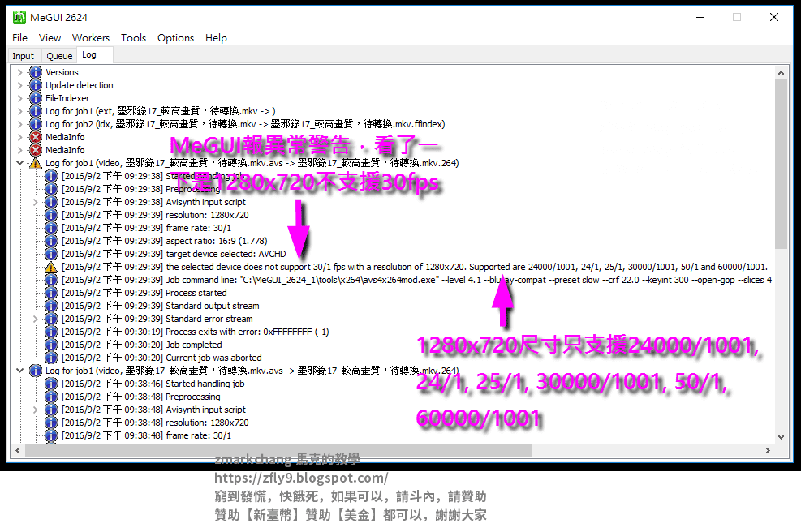The width and height of the screenshot is (801, 532).
Task: Click the info icon beside 09:38:48 Preprocessing
Action: pos(51,397)
